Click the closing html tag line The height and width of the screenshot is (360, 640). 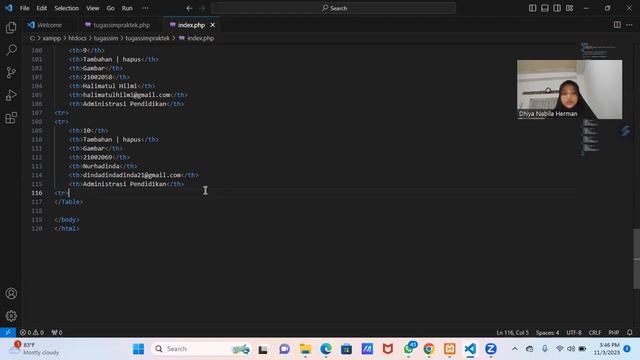click(x=67, y=229)
